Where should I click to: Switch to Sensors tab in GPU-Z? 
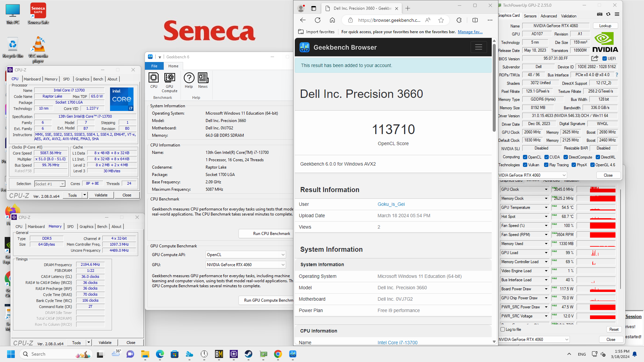click(x=530, y=16)
